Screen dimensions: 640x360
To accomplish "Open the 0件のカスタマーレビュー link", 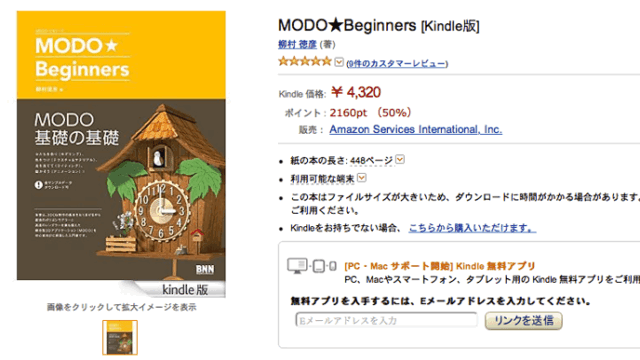I will pos(397,64).
